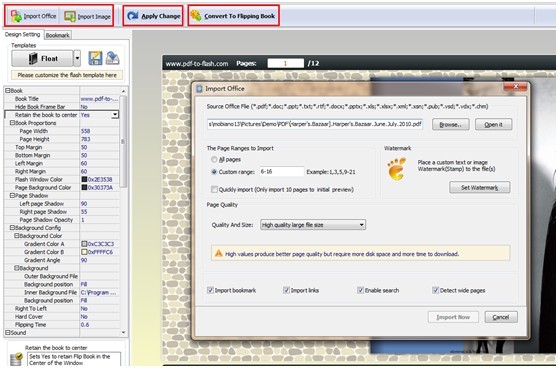Click the Cancel button

[501, 317]
